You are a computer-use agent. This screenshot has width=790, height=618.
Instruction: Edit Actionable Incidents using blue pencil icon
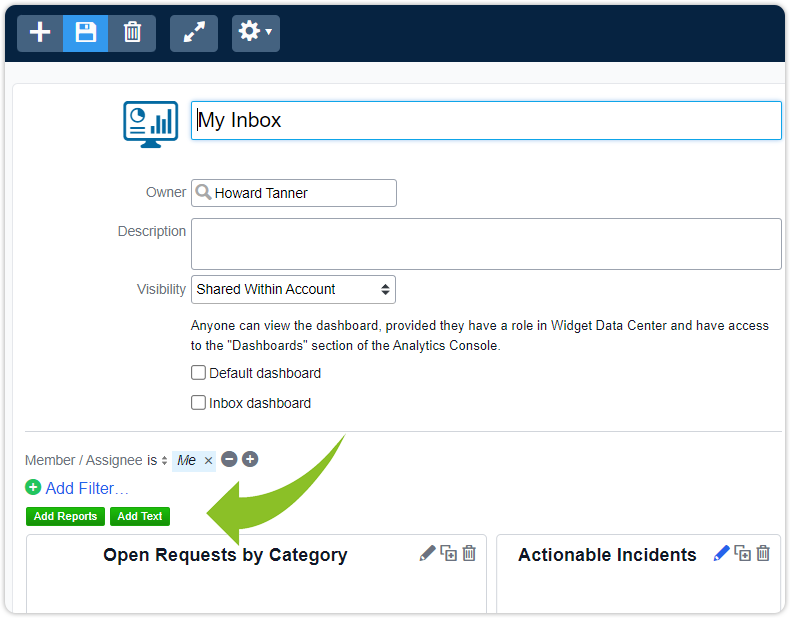pyautogui.click(x=721, y=553)
